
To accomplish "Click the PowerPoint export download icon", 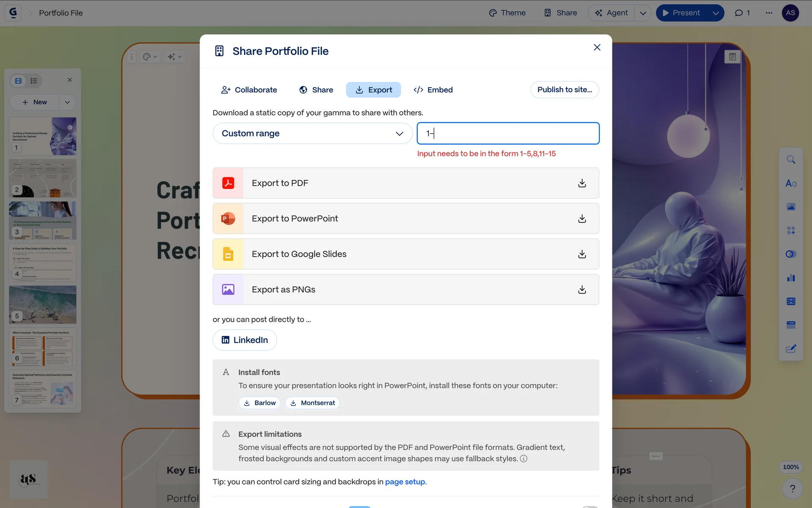I will (582, 218).
